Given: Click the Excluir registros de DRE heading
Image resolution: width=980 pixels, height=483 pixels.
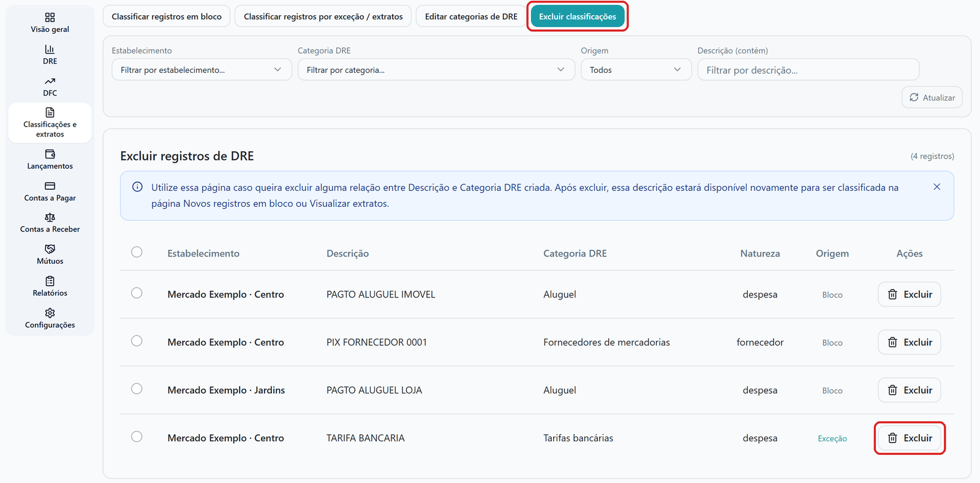Looking at the screenshot, I should (187, 156).
